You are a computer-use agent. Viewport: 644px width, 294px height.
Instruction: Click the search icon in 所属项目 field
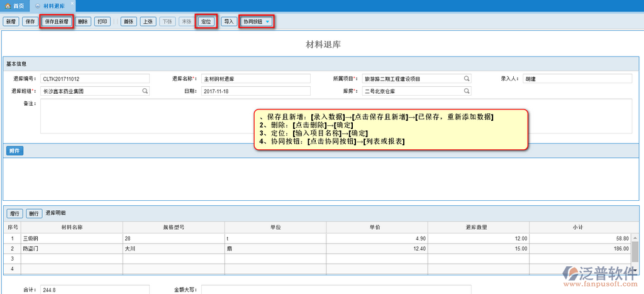tap(467, 79)
